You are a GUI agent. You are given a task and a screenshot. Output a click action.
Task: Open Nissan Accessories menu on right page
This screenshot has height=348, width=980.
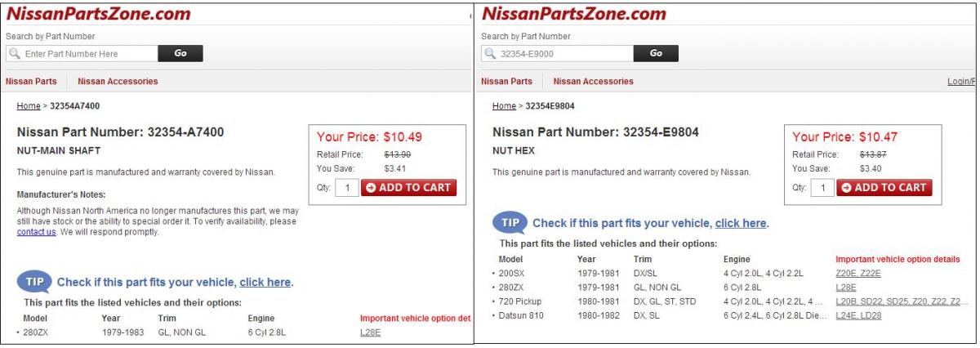click(593, 82)
